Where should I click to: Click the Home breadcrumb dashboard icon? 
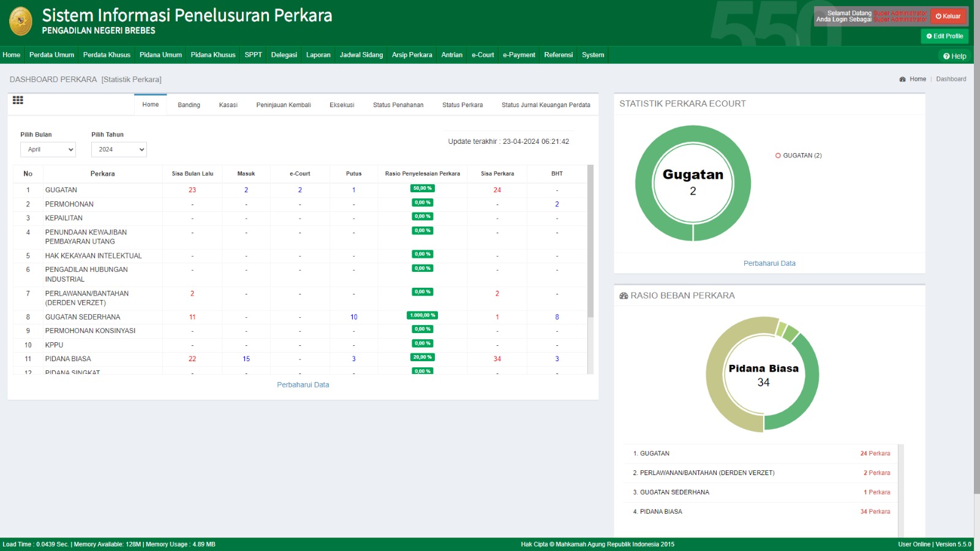pos(902,80)
